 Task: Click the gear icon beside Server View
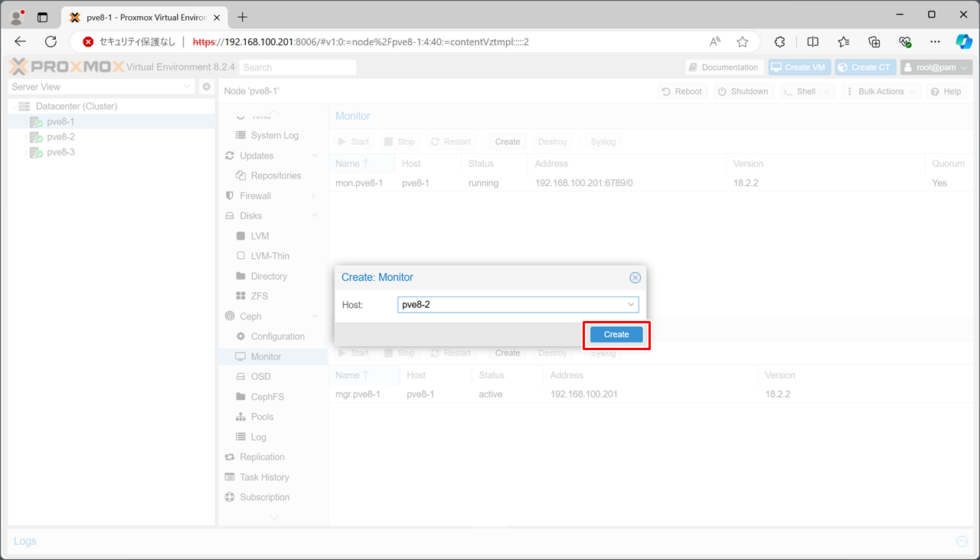(206, 87)
